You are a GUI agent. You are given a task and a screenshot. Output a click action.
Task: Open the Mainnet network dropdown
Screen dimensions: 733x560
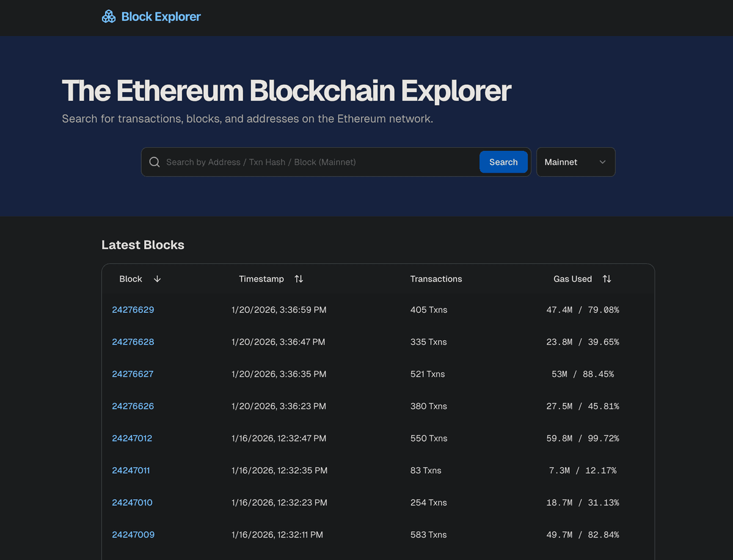coord(575,162)
